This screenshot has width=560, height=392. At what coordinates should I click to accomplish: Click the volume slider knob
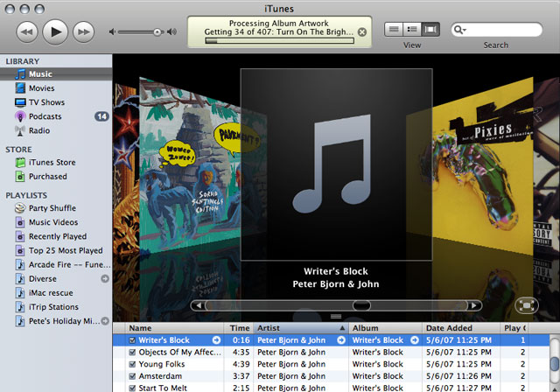click(x=157, y=32)
